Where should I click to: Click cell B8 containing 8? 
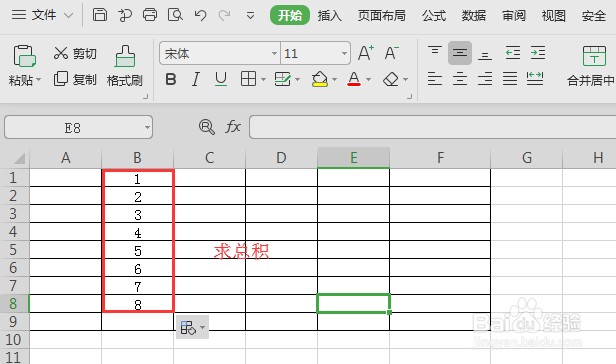(138, 304)
